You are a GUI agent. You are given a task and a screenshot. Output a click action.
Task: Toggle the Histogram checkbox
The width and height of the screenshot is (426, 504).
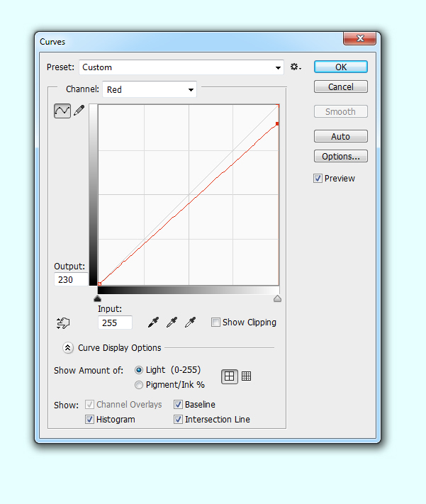89,419
